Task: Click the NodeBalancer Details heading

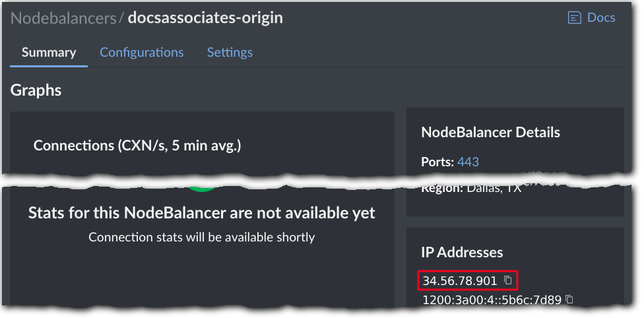Action: pyautogui.click(x=490, y=133)
